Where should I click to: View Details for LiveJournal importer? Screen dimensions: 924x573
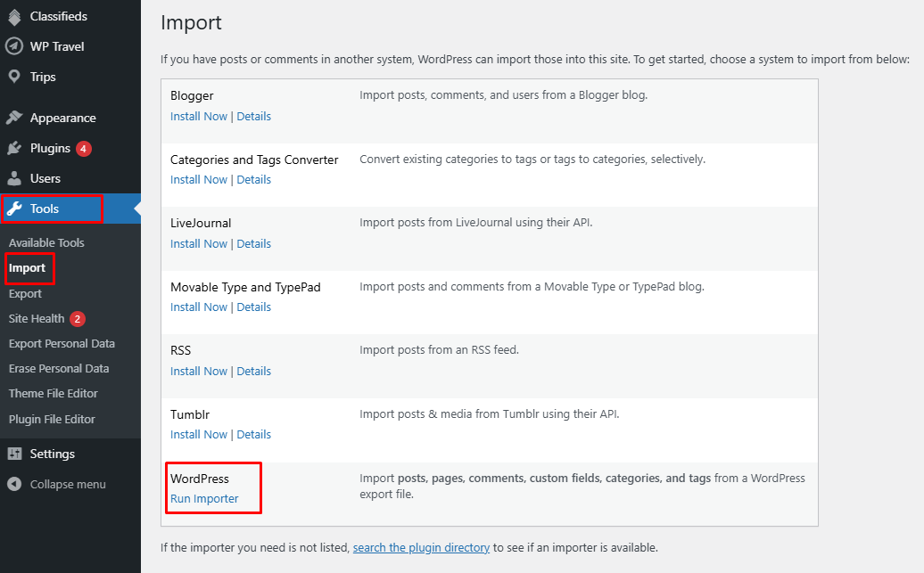point(253,243)
